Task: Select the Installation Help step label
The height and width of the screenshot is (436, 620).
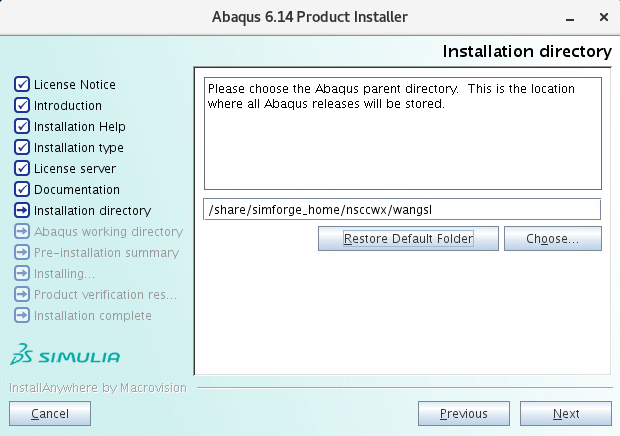Action: [80, 126]
